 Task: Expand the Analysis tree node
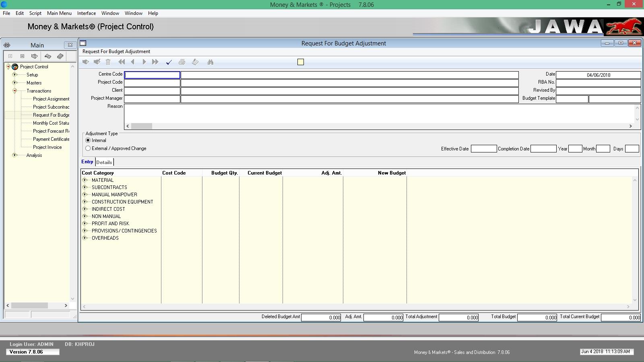14,155
